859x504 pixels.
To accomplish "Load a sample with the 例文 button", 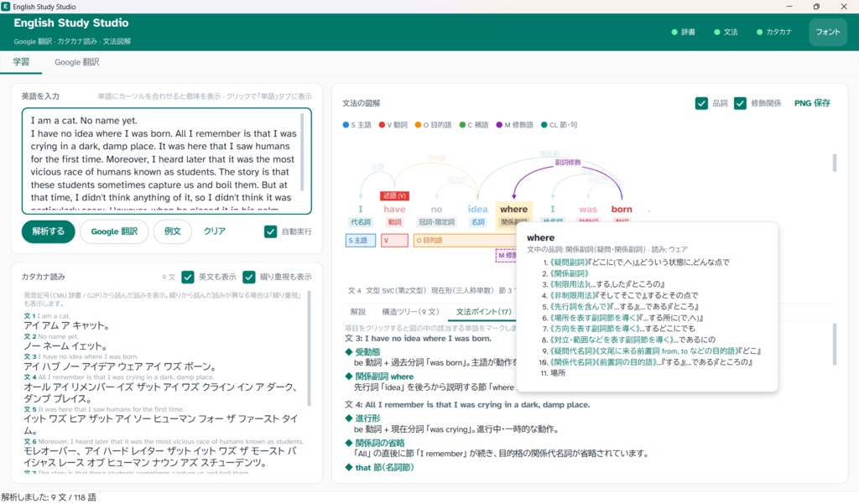I will pos(173,231).
